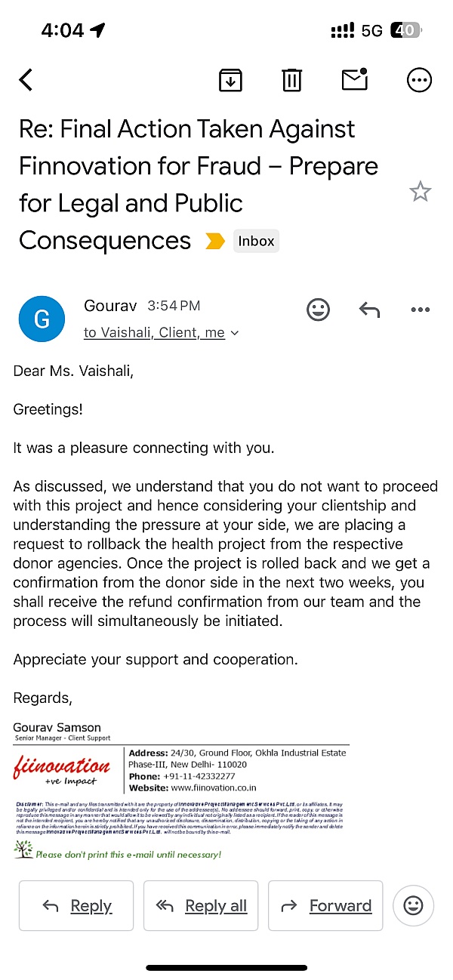Star this email conversation
The width and height of the screenshot is (453, 980).
(x=420, y=192)
